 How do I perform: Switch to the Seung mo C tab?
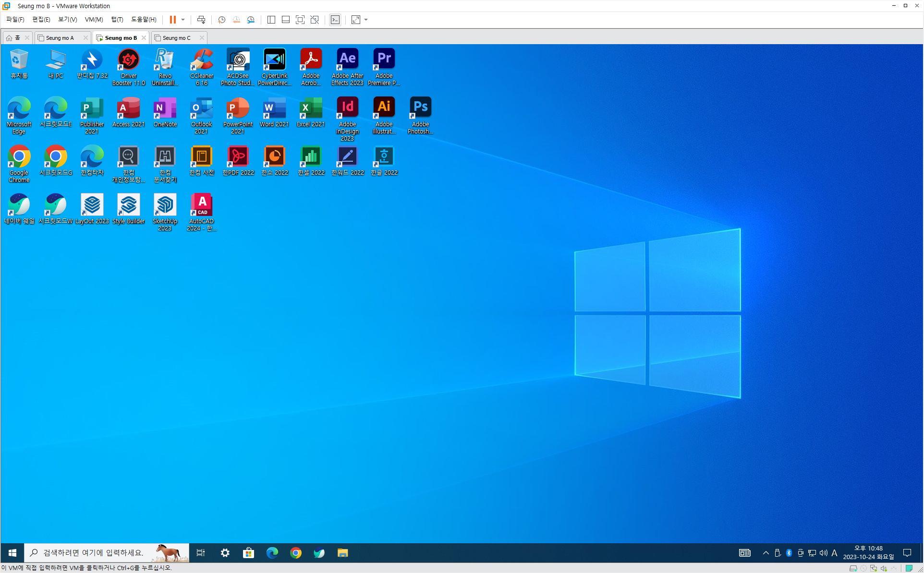click(176, 38)
